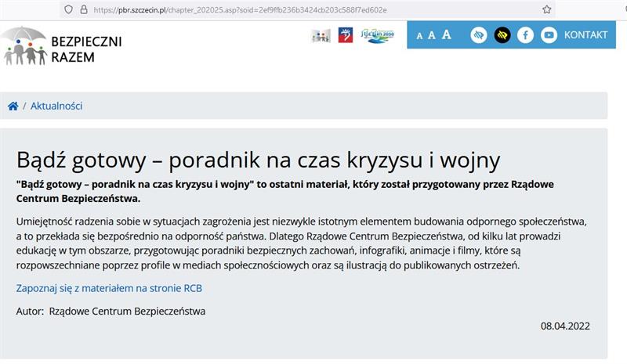The width and height of the screenshot is (627, 364).
Task: Toggle the yellow-on-black high contrast mode
Action: [x=502, y=35]
